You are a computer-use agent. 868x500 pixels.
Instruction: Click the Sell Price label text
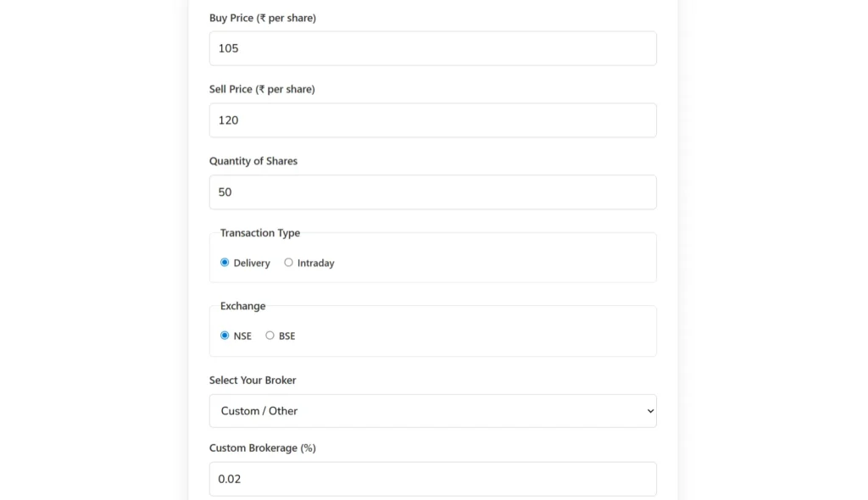(262, 89)
